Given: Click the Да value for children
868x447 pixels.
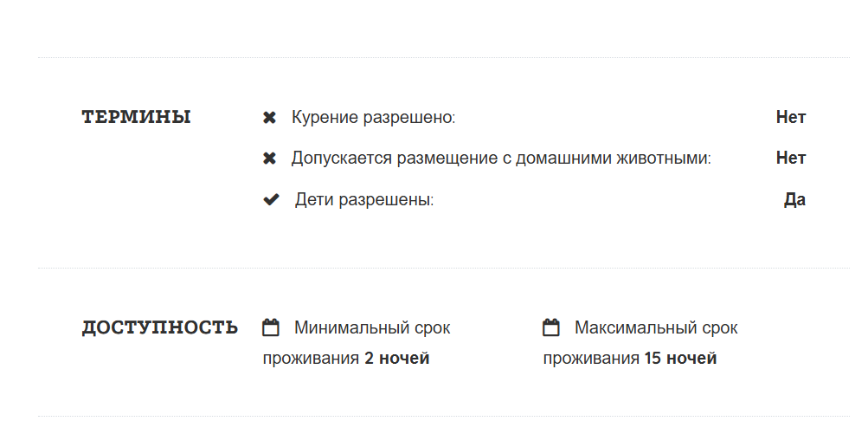Looking at the screenshot, I should [x=794, y=200].
